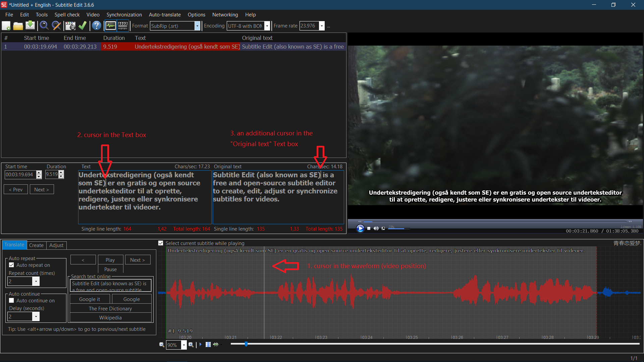Switch to the Create tab
The image size is (644, 362).
pos(36,245)
